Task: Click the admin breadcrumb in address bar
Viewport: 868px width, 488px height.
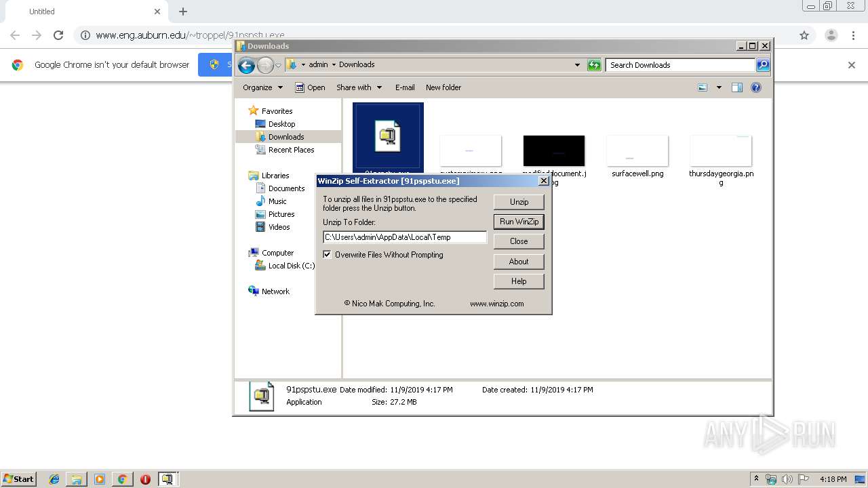Action: pos(318,65)
